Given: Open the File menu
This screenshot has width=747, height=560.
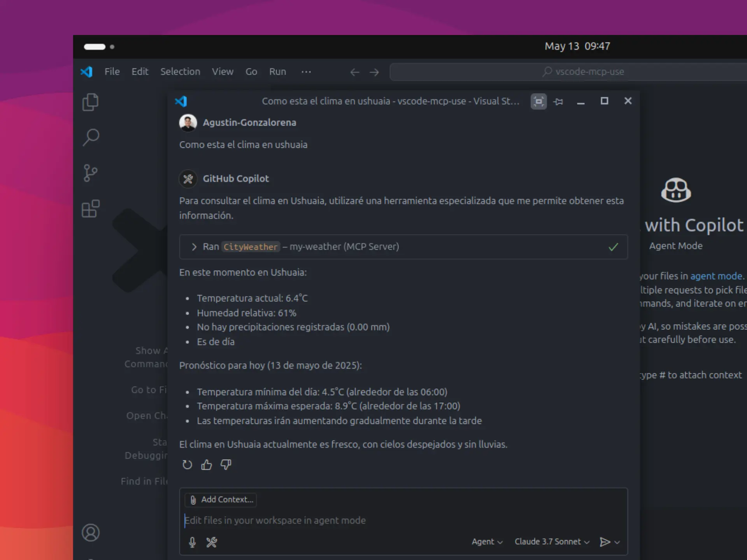Looking at the screenshot, I should coord(112,72).
